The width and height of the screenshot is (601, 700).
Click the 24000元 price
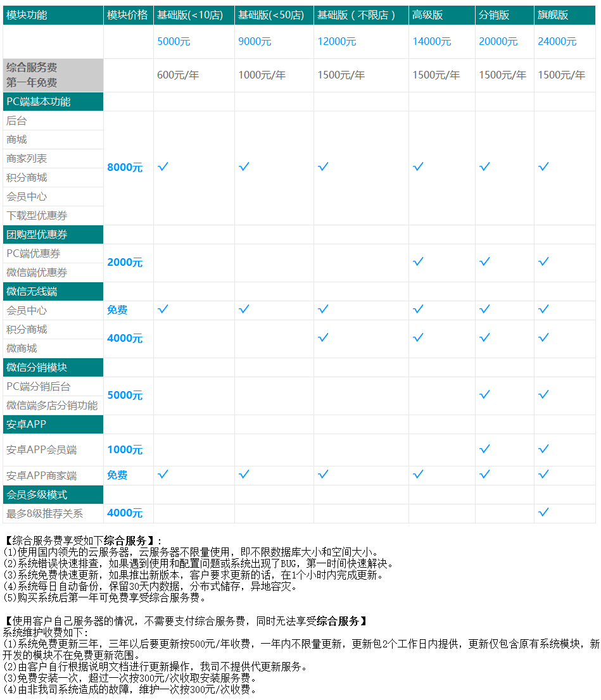(x=557, y=42)
